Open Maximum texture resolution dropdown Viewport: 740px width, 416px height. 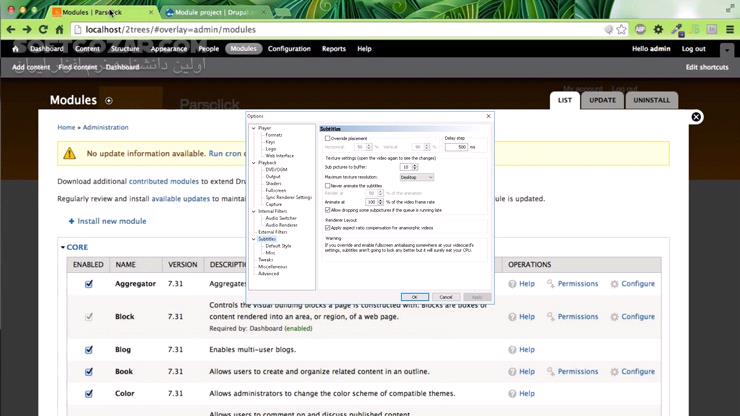pyautogui.click(x=417, y=177)
